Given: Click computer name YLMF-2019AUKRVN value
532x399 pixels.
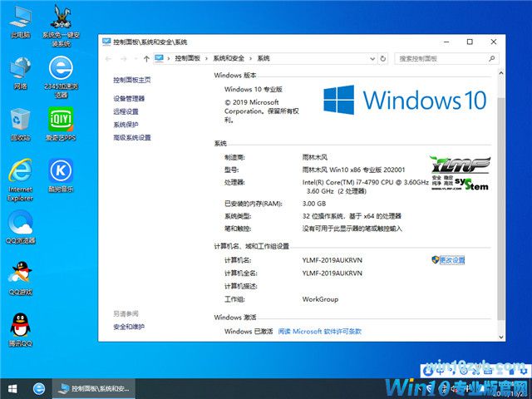Looking at the screenshot, I should pos(332,260).
